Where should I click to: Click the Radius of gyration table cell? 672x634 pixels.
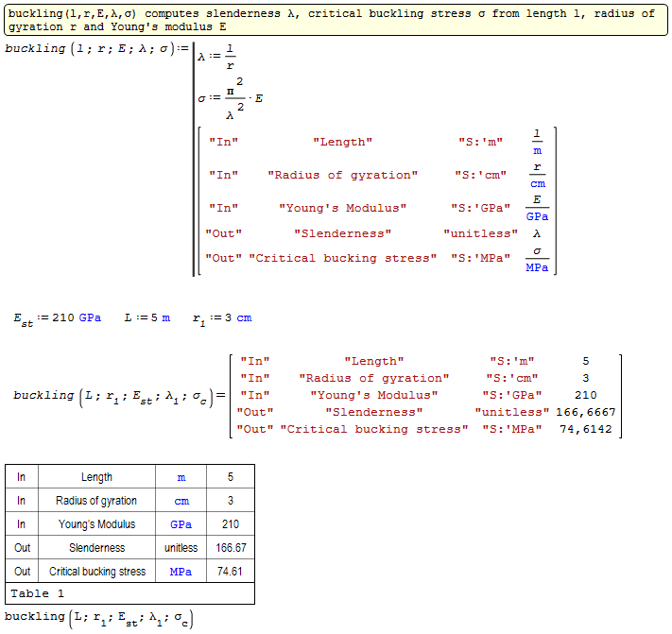[x=96, y=501]
